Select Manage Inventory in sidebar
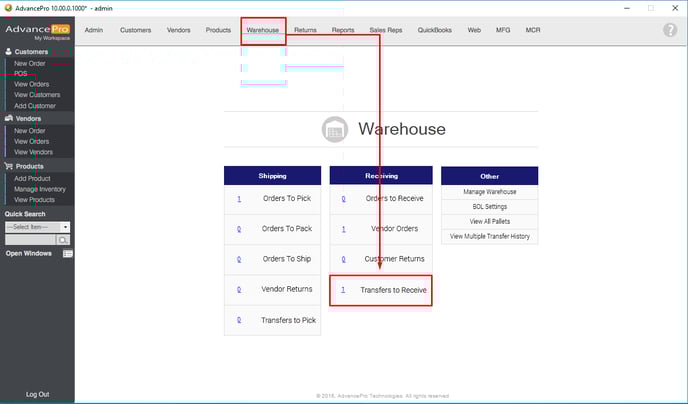Image resolution: width=688 pixels, height=404 pixels. click(40, 189)
